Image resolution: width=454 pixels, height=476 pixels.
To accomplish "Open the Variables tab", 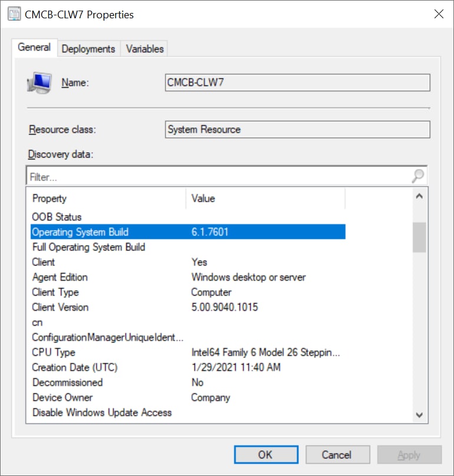I will [x=145, y=49].
